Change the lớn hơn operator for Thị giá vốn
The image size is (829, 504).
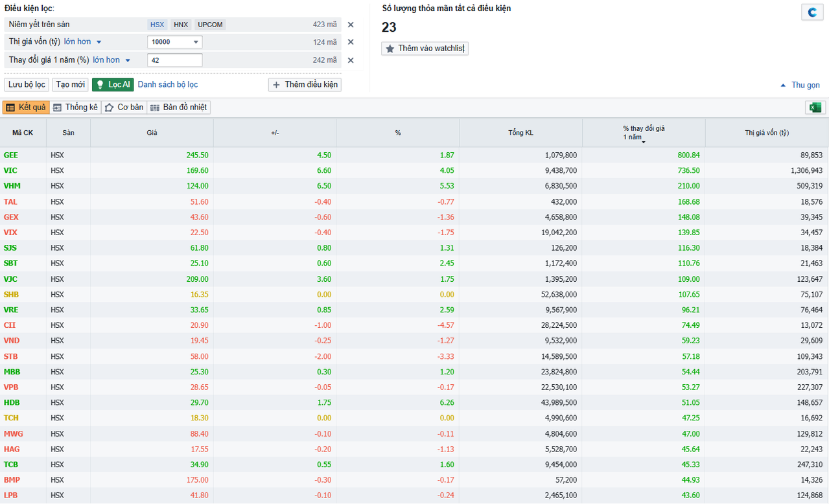pos(82,41)
